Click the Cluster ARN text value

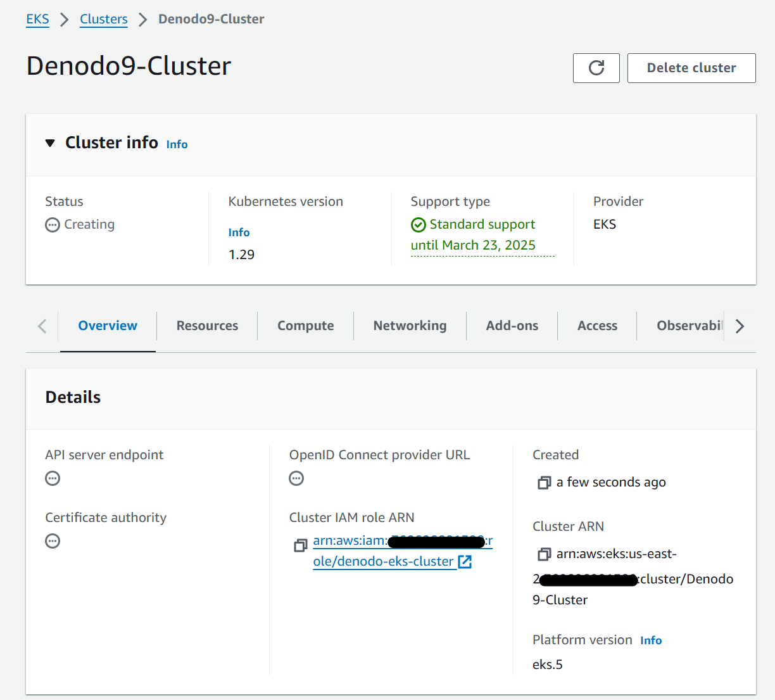pos(633,577)
